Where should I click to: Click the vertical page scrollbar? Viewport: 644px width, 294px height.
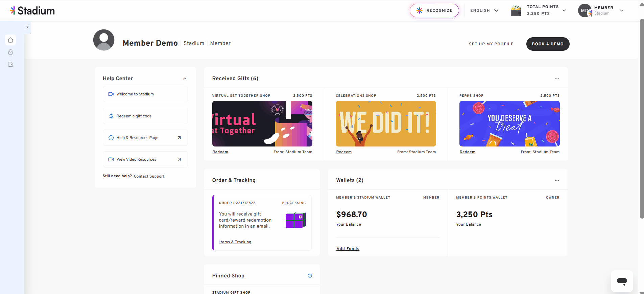pos(642,118)
